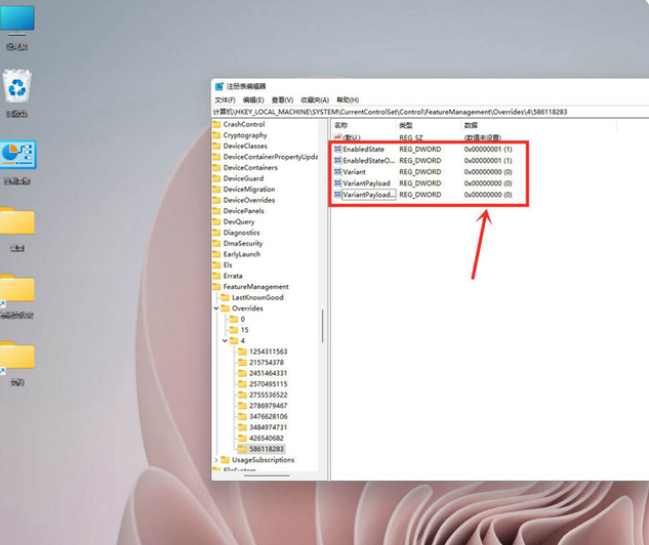Collapse the Overrides tree node
Image resolution: width=649 pixels, height=545 pixels.
215,309
